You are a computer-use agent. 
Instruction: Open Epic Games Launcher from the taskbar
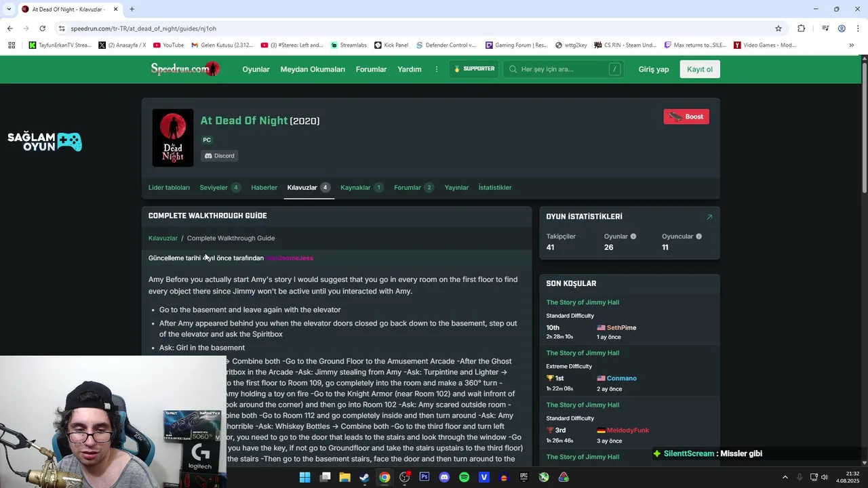click(x=524, y=477)
